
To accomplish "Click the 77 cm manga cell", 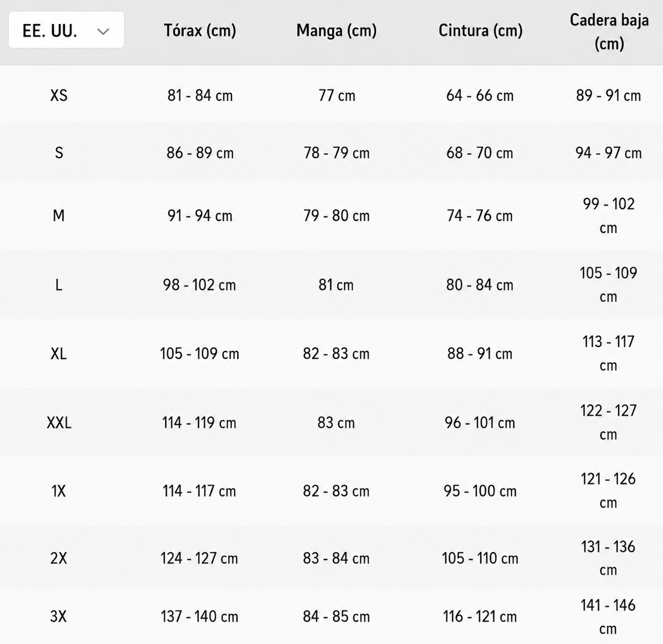I will tap(337, 95).
